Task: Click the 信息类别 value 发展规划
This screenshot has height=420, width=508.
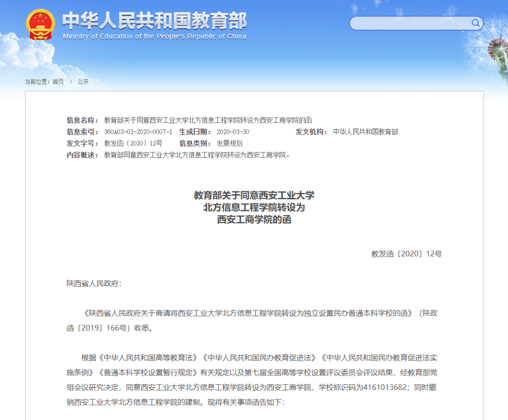Action: 230,143
